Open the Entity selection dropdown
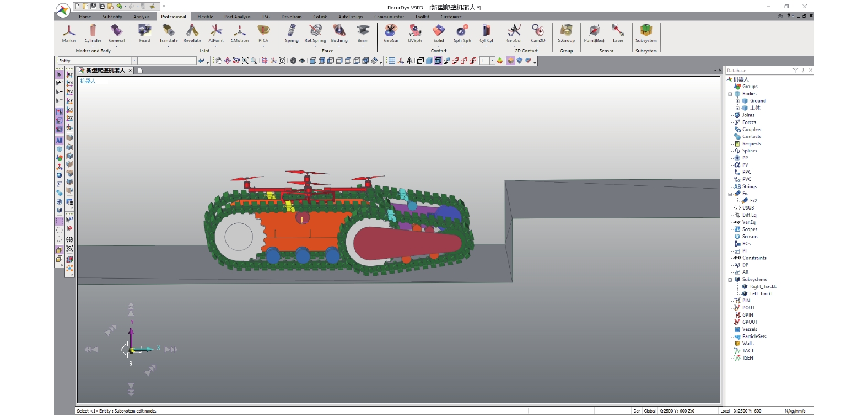 pyautogui.click(x=134, y=61)
